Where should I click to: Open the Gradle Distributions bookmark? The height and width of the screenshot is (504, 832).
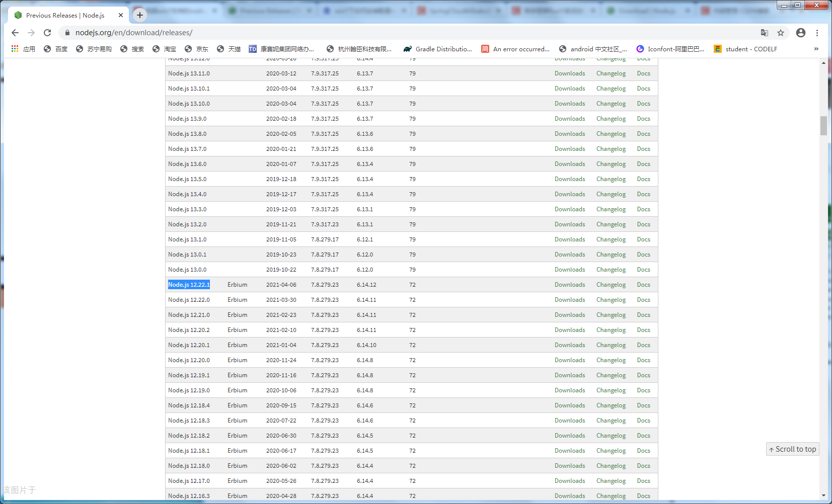click(437, 49)
